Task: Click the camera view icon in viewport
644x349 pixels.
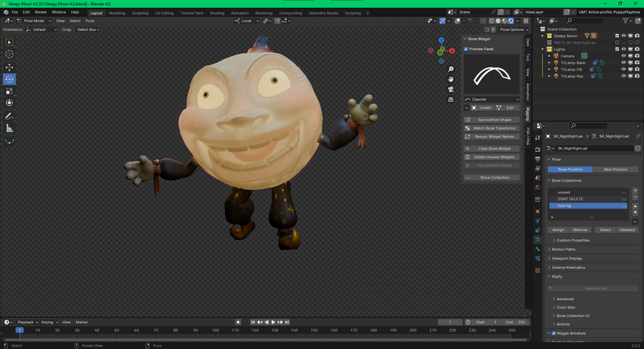Action: 451,89
